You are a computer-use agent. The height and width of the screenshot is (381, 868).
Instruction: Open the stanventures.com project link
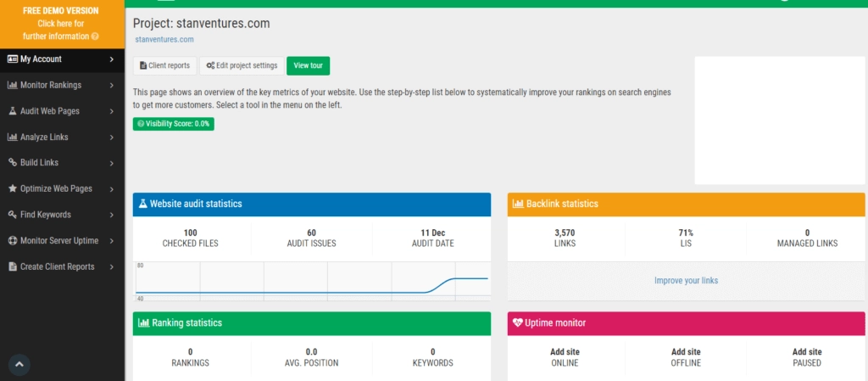pos(164,39)
